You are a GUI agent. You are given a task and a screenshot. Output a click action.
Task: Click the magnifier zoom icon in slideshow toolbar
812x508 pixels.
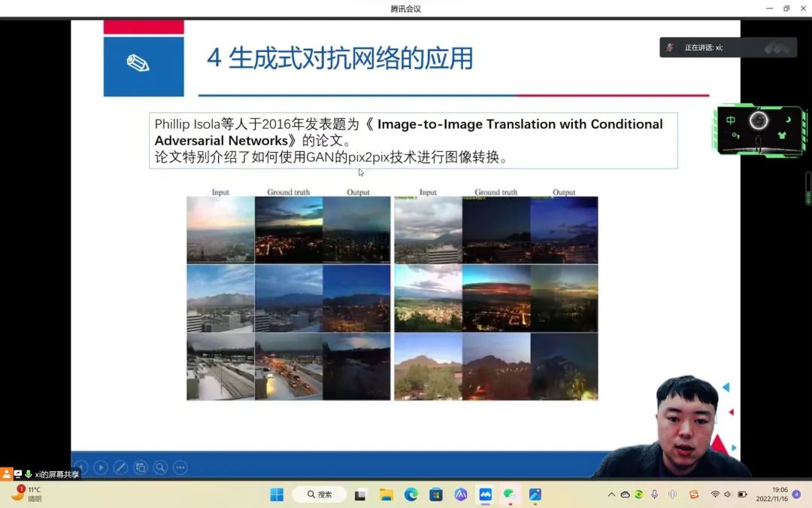[x=160, y=467]
